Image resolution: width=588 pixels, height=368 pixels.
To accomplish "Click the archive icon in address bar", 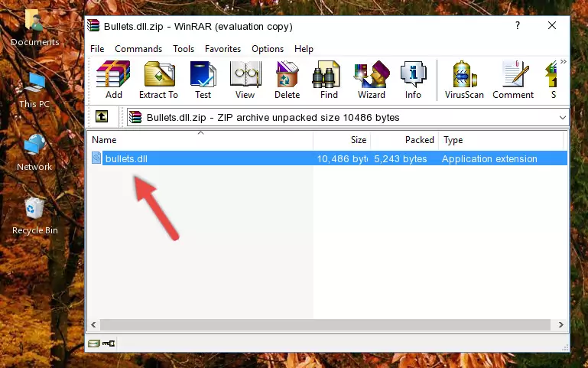I will [x=135, y=117].
